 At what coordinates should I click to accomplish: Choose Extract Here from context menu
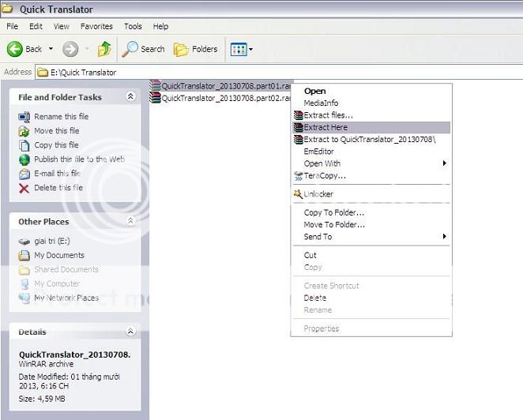[325, 127]
